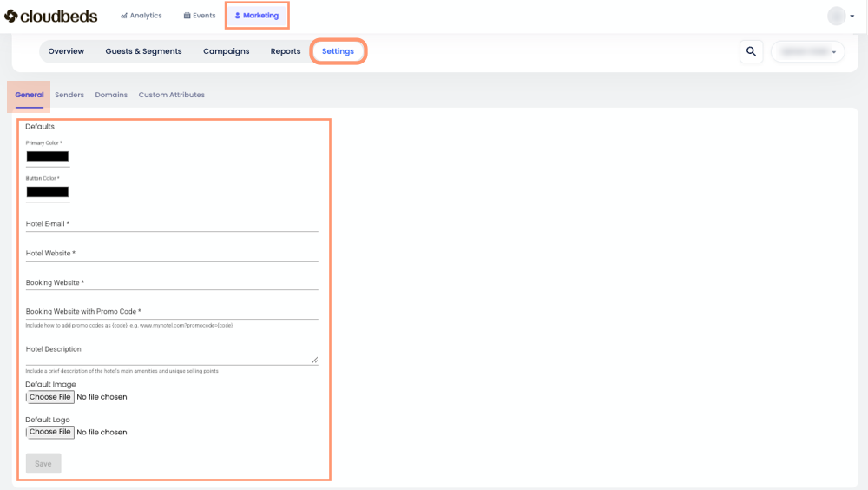This screenshot has width=868, height=490.
Task: Select the Marketing menu item
Action: click(x=257, y=16)
